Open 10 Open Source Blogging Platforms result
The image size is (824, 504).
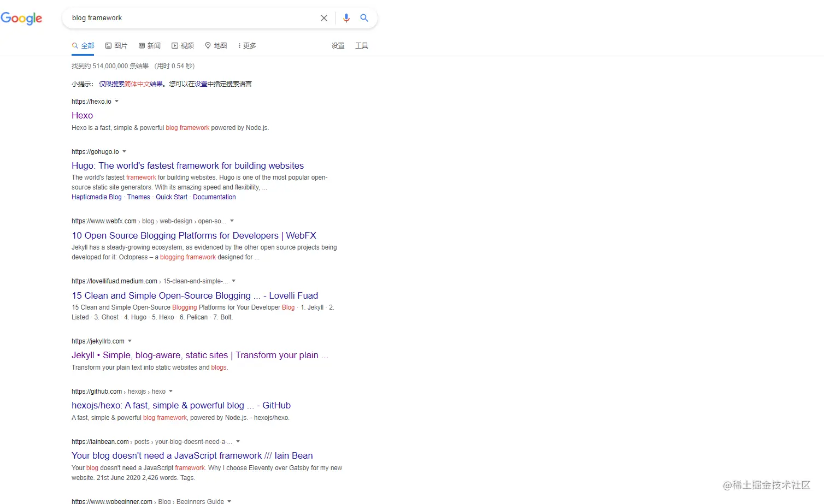194,235
